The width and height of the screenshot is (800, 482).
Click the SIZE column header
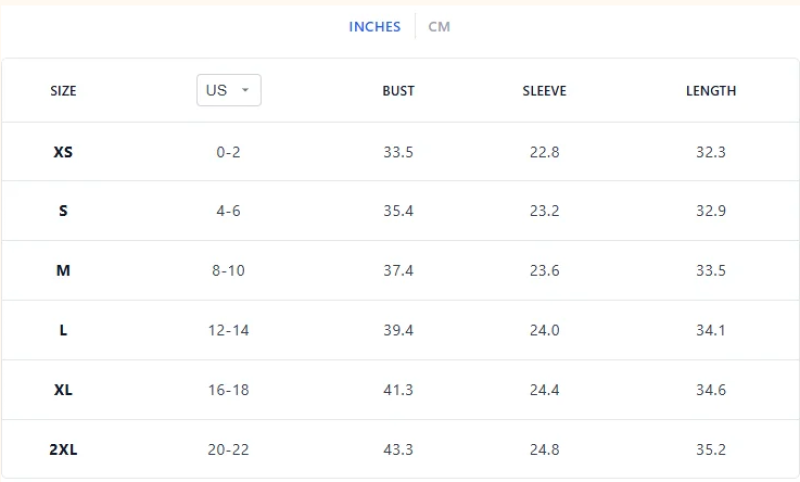[x=63, y=91]
